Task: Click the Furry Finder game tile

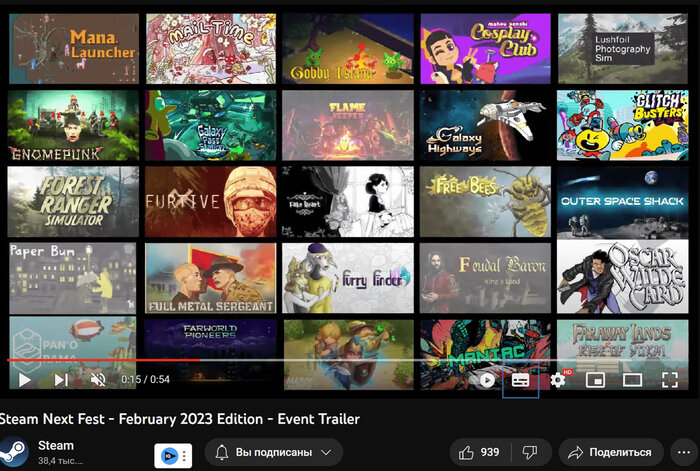Action: [348, 278]
